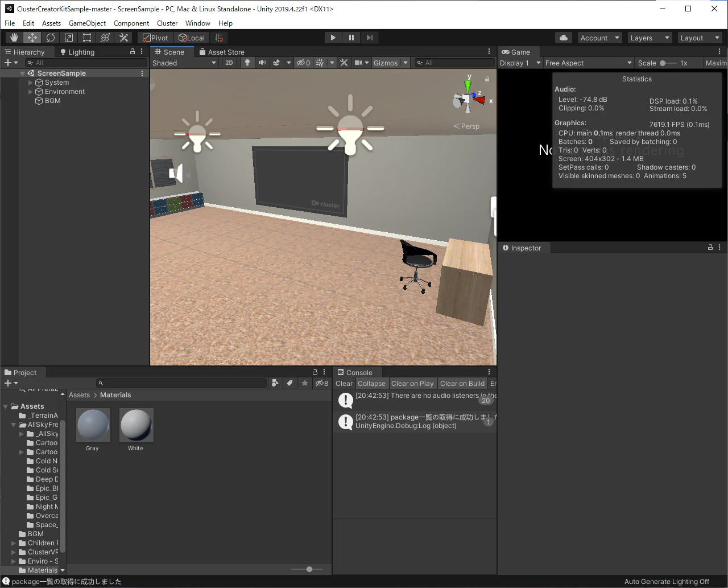Screen dimensions: 728x588
Task: Open Search by Type icon
Action: (x=275, y=384)
